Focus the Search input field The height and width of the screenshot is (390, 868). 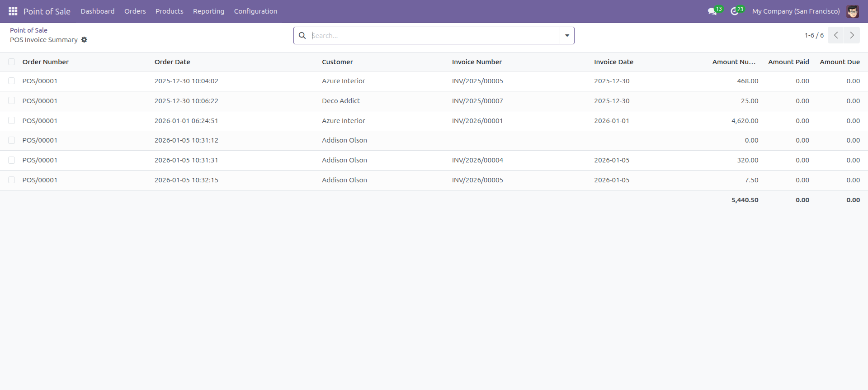click(x=435, y=35)
